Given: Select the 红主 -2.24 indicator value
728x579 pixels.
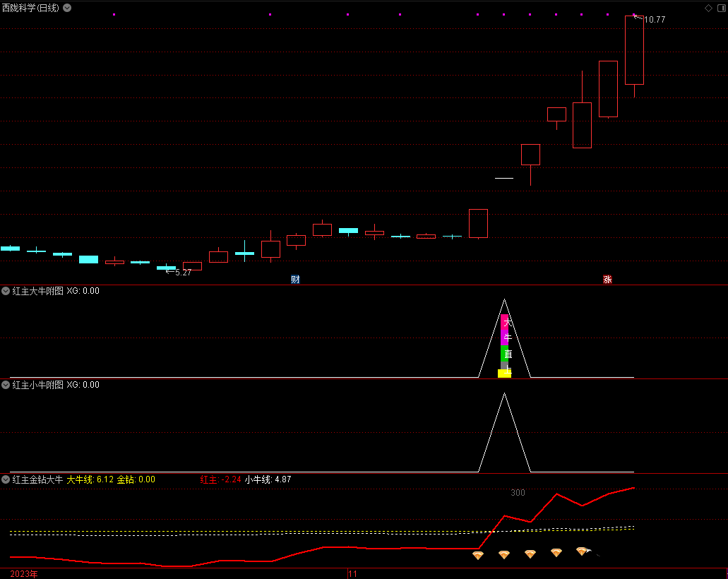Looking at the screenshot, I should [x=220, y=479].
